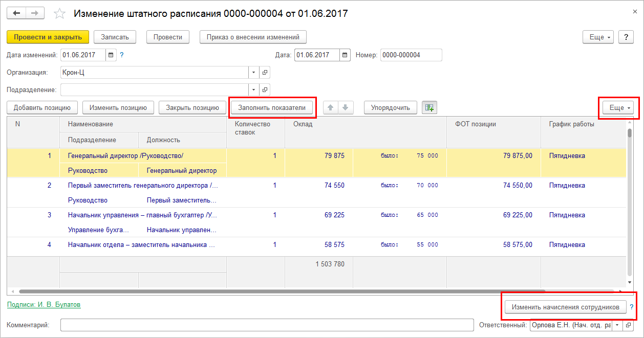Open selected Организация Крон-Ц record

tap(265, 72)
